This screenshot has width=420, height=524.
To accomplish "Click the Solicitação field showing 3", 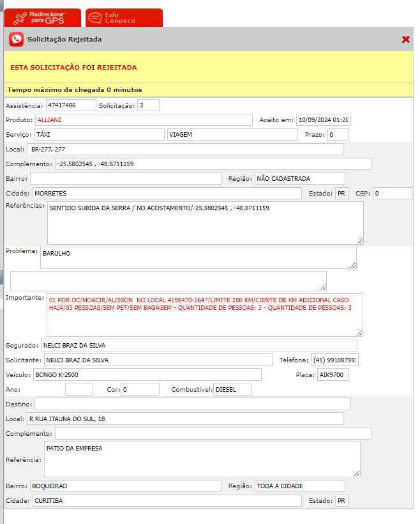I will point(148,105).
